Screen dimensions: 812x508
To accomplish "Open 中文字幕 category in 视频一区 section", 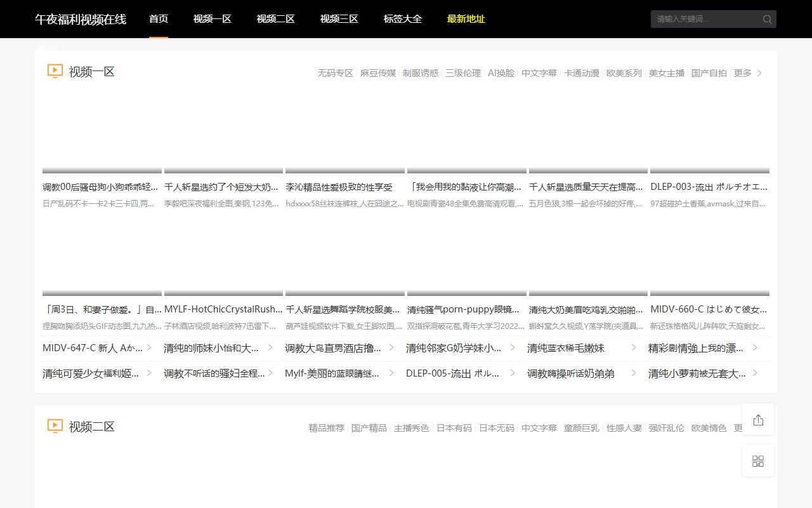I will coord(539,73).
